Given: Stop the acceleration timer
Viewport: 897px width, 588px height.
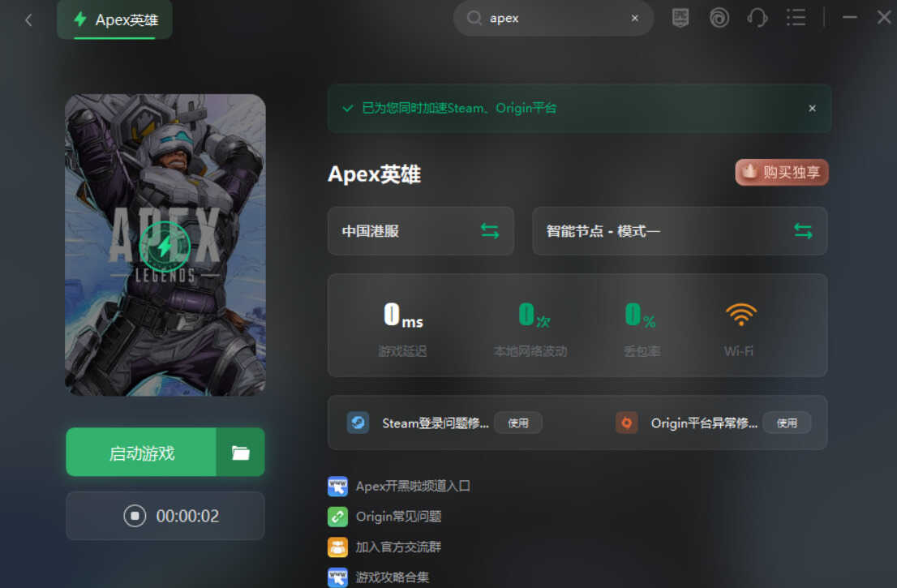Looking at the screenshot, I should [135, 516].
